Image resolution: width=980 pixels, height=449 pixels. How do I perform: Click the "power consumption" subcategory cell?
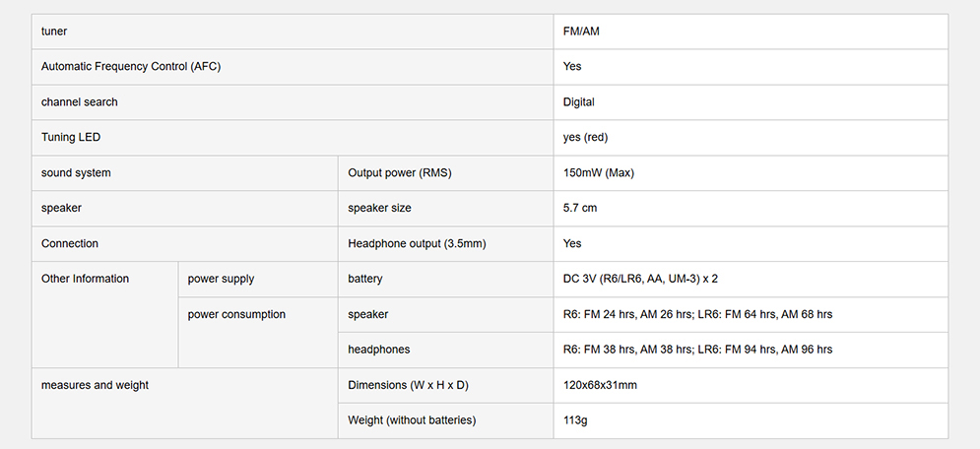pyautogui.click(x=236, y=315)
